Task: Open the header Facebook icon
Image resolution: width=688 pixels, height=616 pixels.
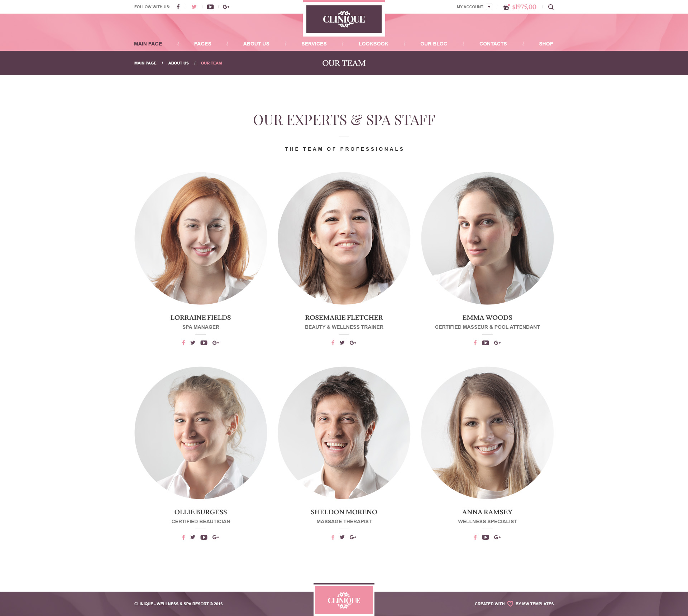Action: (x=178, y=7)
